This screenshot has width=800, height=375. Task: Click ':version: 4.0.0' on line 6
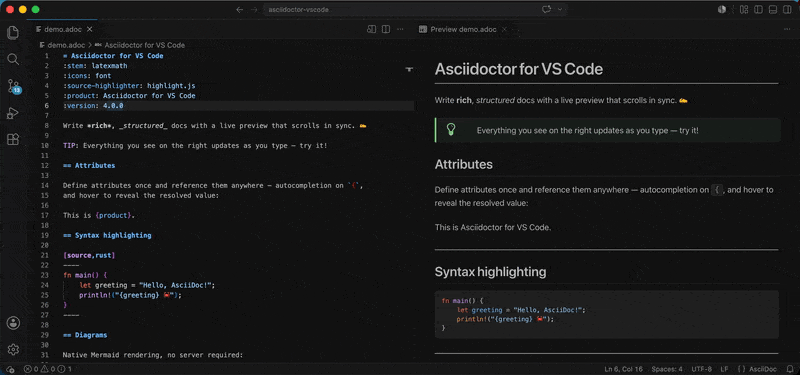pos(93,106)
